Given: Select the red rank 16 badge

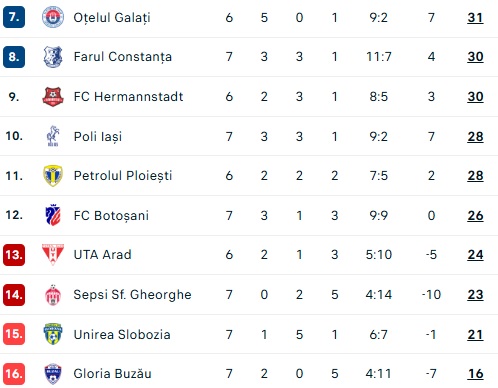Looking at the screenshot, I should (14, 374).
